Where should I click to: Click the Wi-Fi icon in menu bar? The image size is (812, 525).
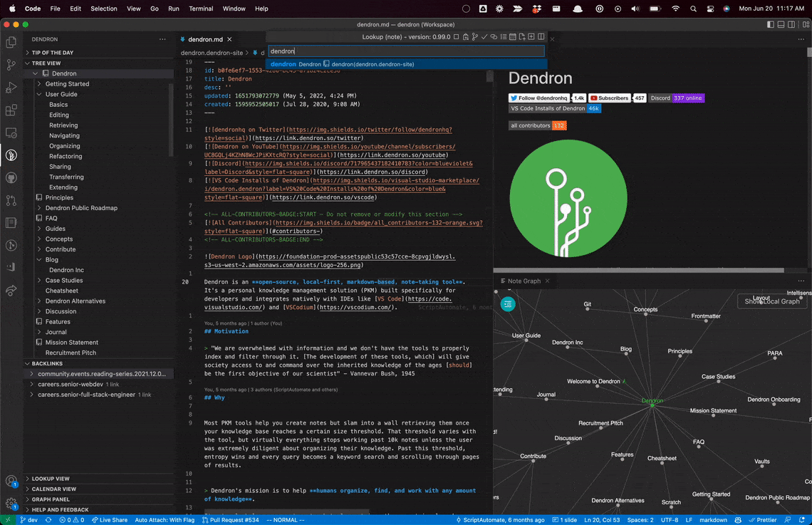tap(675, 9)
